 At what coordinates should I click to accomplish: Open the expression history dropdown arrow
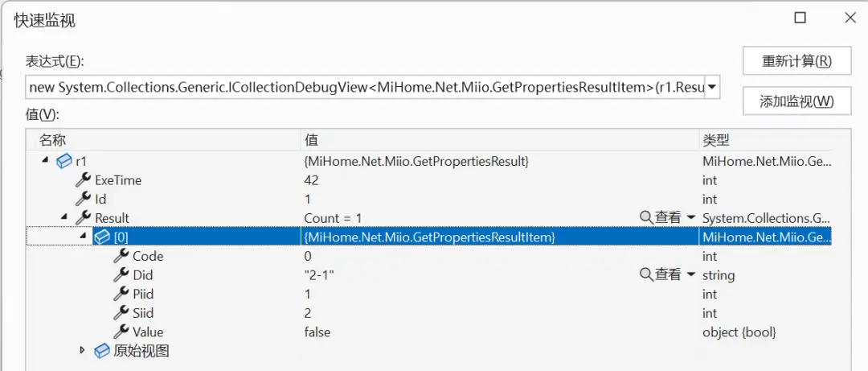click(x=711, y=87)
